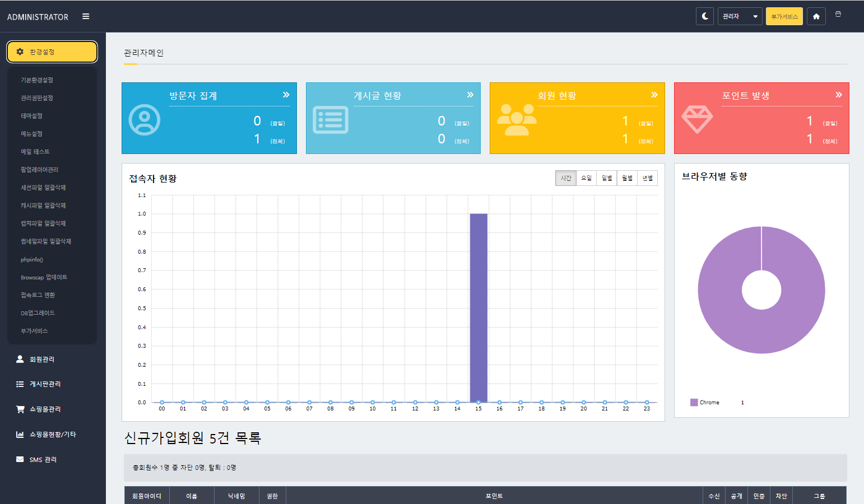Toggle dark mode with the moon icon
This screenshot has height=504, width=864.
tap(705, 16)
